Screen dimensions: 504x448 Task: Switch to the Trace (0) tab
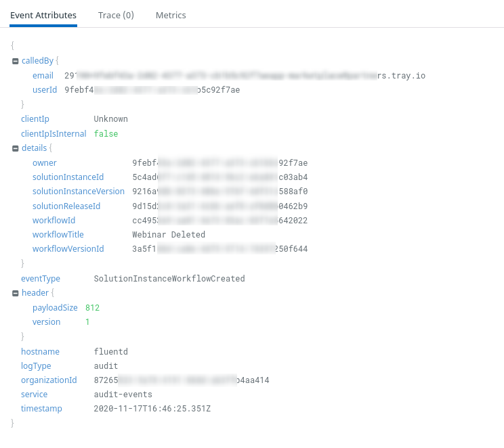coord(116,15)
